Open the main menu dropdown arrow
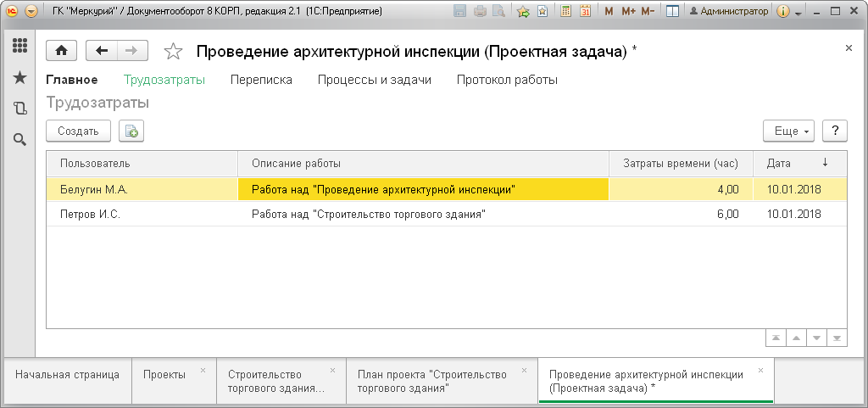 click(31, 11)
